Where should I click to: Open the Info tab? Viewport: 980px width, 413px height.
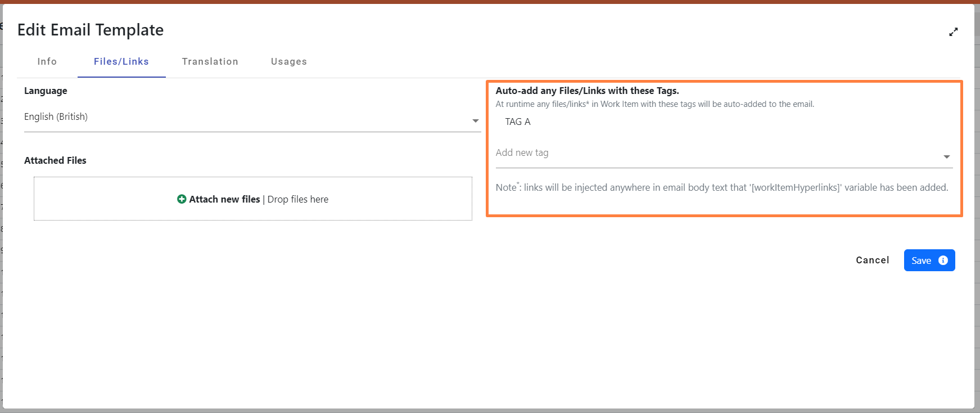point(47,62)
